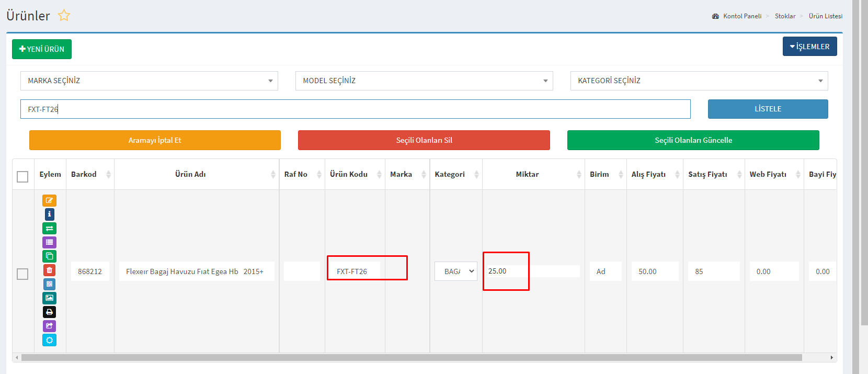Toggle the select-all checkbox in table header

pyautogui.click(x=22, y=177)
